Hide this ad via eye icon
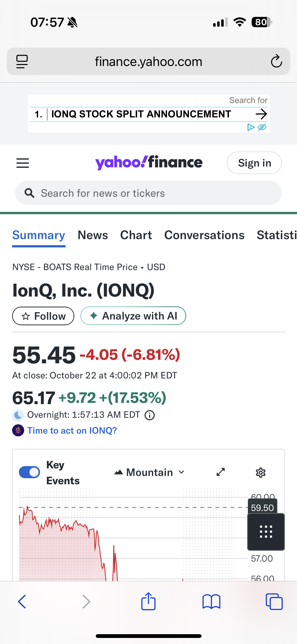Image resolution: width=297 pixels, height=644 pixels. 262,127
